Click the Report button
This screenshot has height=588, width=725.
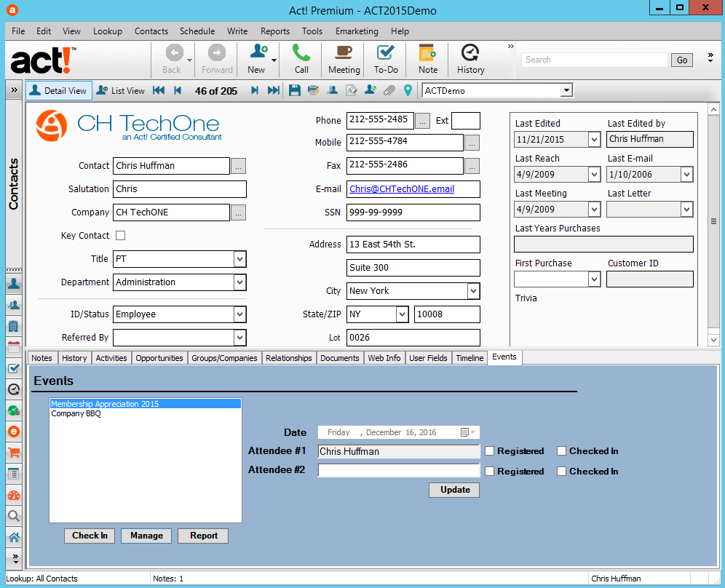(x=203, y=536)
